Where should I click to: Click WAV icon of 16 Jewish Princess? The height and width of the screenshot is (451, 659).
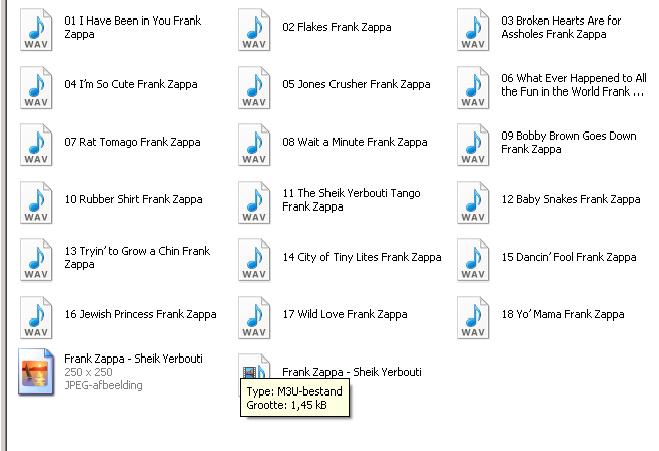(36, 318)
